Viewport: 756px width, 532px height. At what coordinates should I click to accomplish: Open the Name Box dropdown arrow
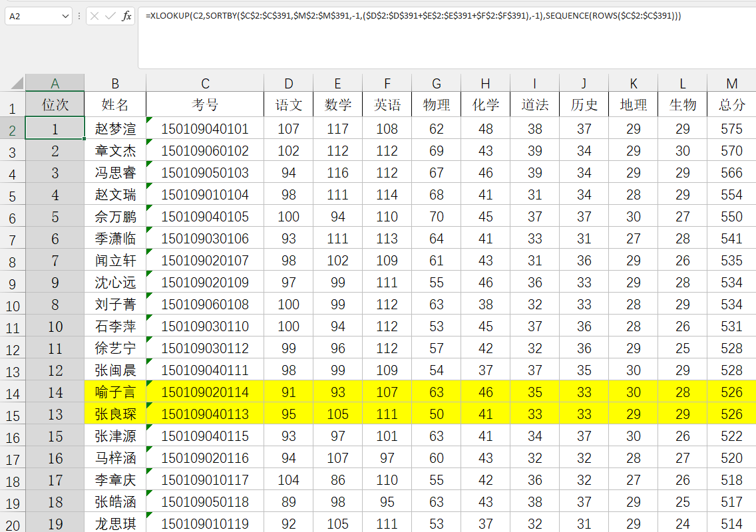65,17
